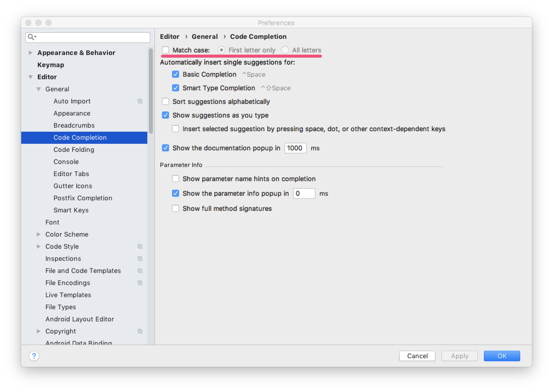
Task: Select the All letters radio button
Action: coord(285,50)
